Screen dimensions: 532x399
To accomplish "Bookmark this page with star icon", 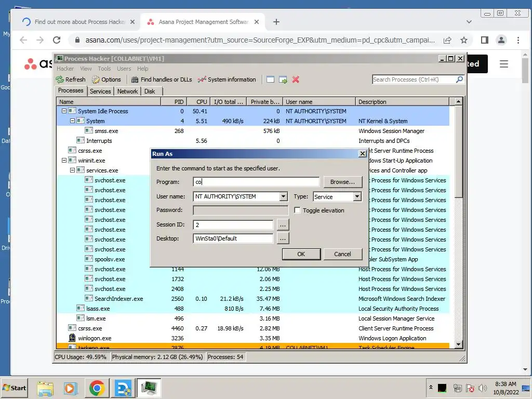I will point(464,40).
